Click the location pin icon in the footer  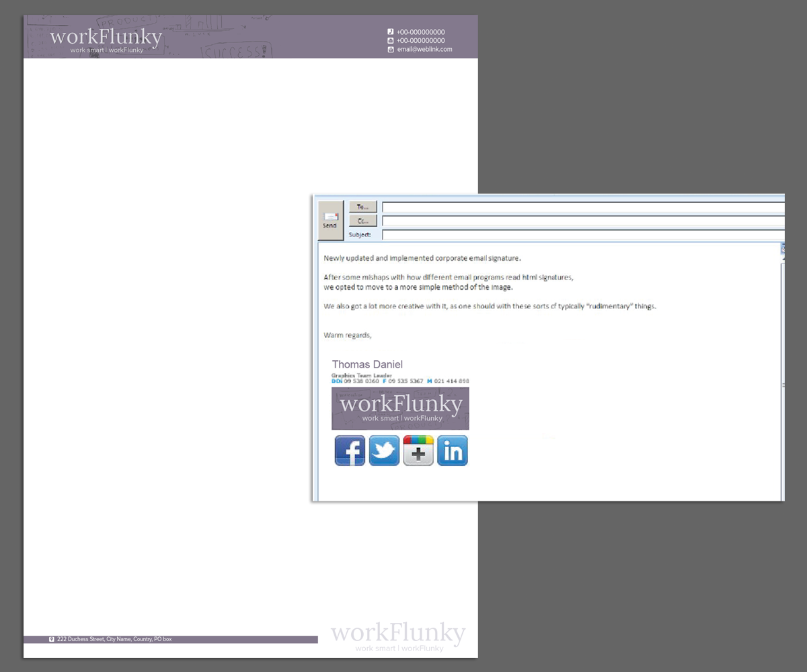tap(52, 639)
